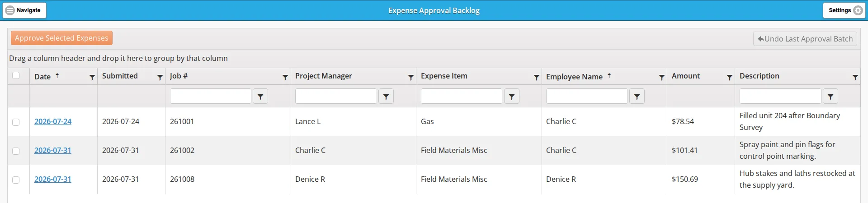Open the Settings button

844,10
